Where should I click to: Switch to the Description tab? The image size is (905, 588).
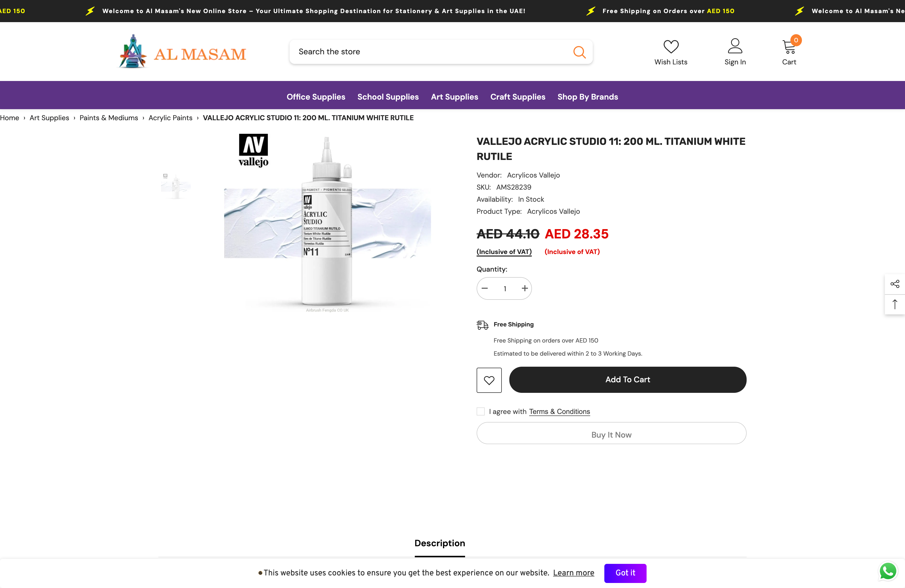(440, 543)
